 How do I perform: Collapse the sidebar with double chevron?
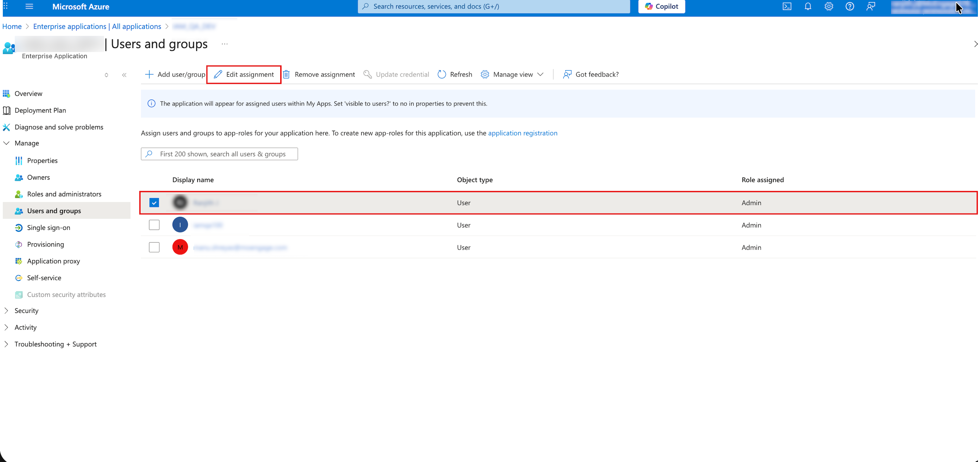coord(124,75)
